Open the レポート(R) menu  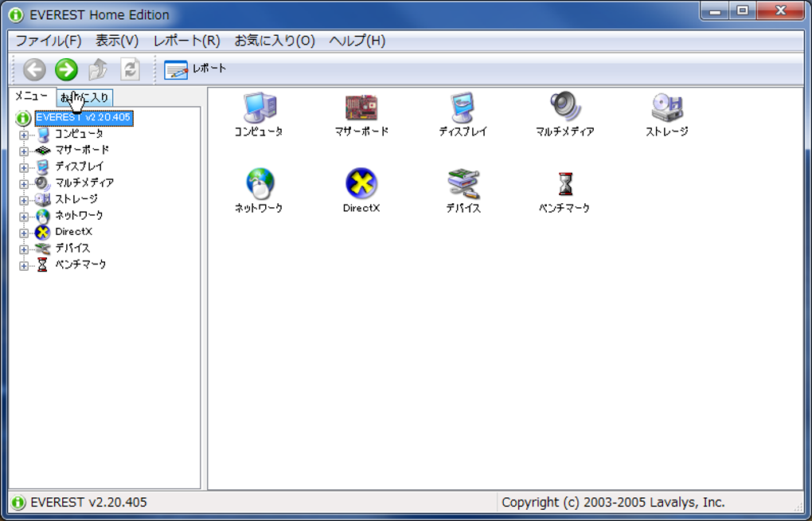point(187,41)
